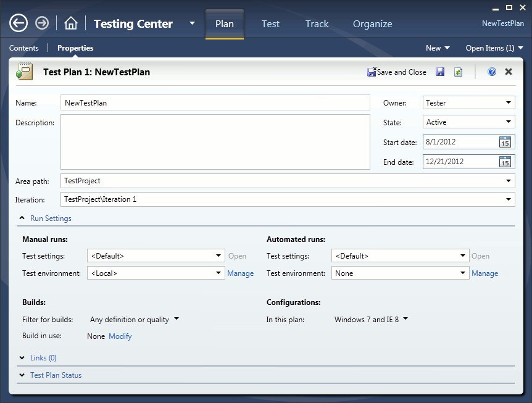This screenshot has width=532, height=403.
Task: Close the Test Plan properties panel
Action: [x=509, y=72]
